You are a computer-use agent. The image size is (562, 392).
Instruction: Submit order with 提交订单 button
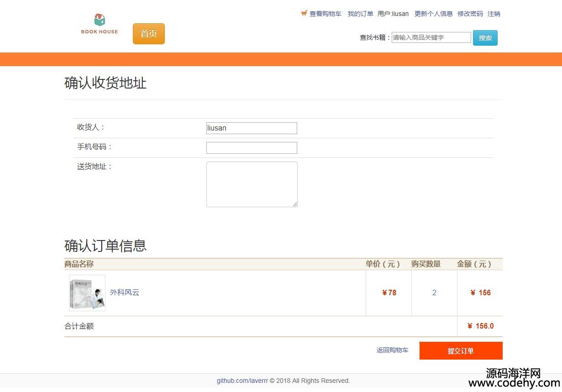(x=461, y=351)
